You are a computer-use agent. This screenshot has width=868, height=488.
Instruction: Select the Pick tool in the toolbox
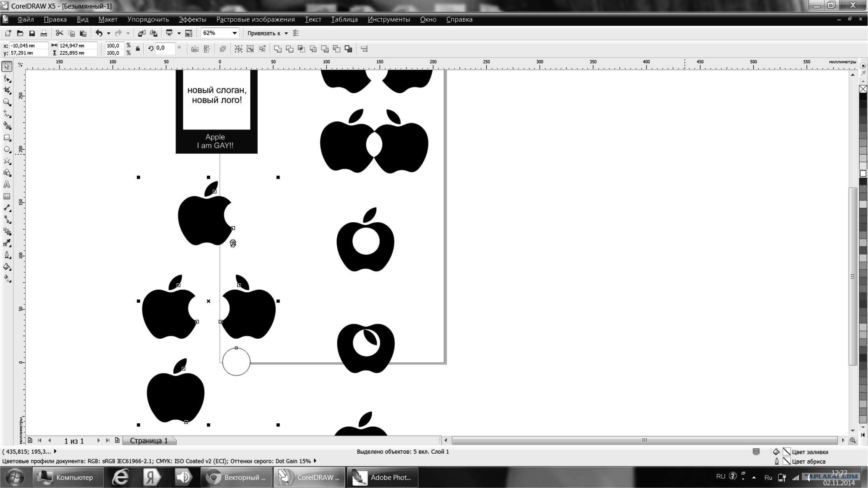coord(7,67)
